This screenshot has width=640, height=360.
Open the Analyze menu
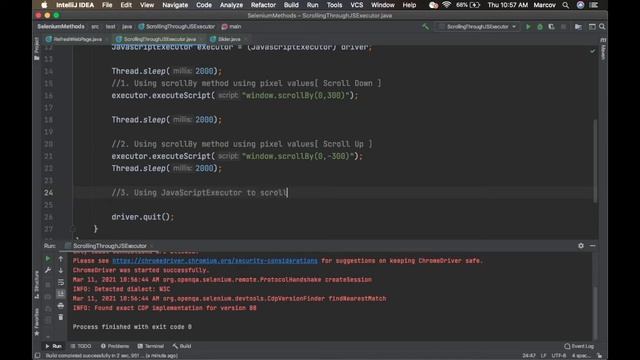click(x=231, y=5)
